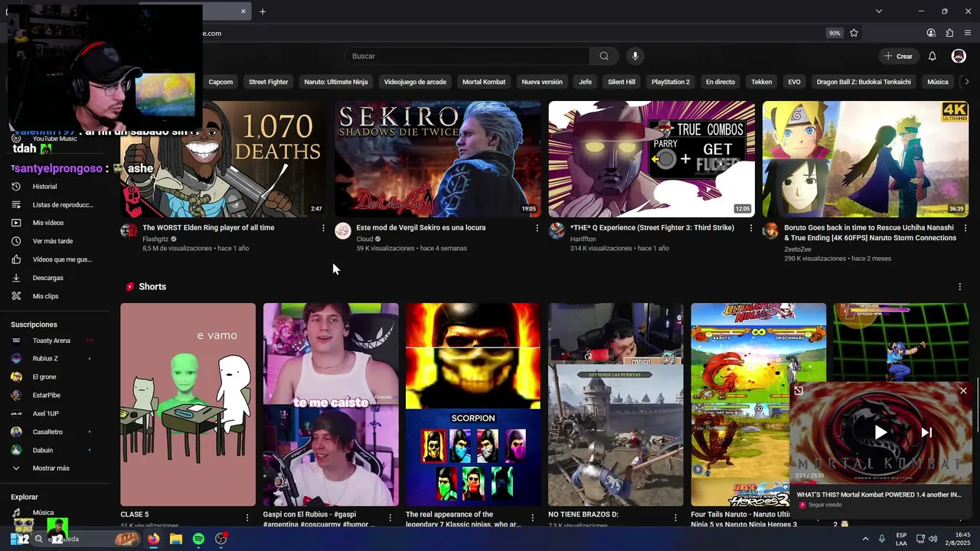The width and height of the screenshot is (980, 551).
Task: Open options for Boruto Goes back video
Action: [965, 228]
